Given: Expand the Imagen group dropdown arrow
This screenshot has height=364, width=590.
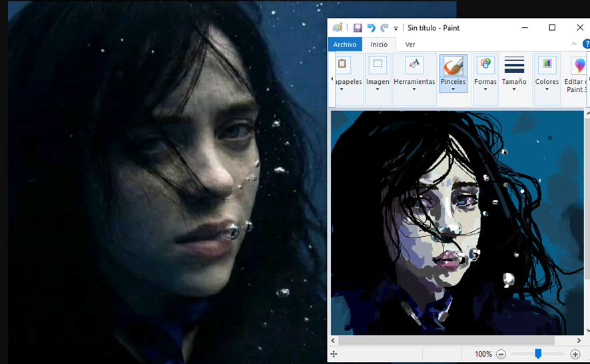Looking at the screenshot, I should tap(378, 89).
